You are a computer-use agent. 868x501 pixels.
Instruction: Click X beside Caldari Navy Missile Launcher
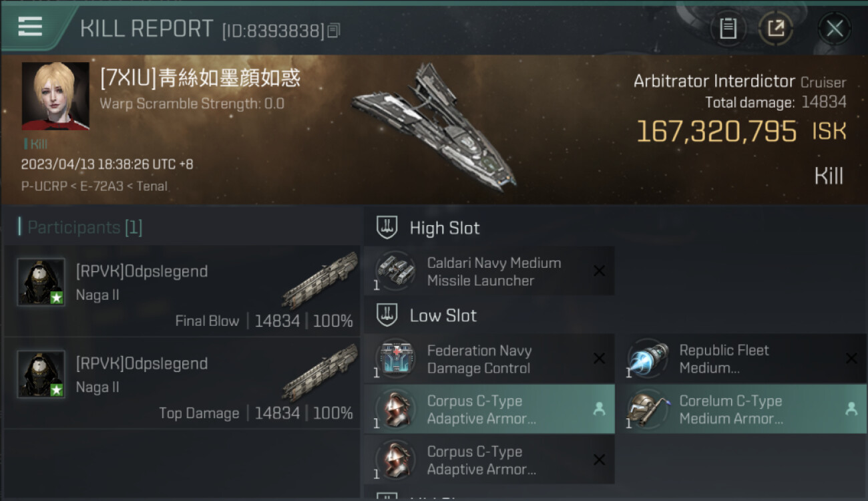pos(599,271)
